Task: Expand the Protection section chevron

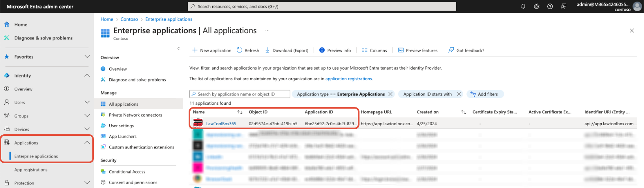Action: [x=87, y=183]
